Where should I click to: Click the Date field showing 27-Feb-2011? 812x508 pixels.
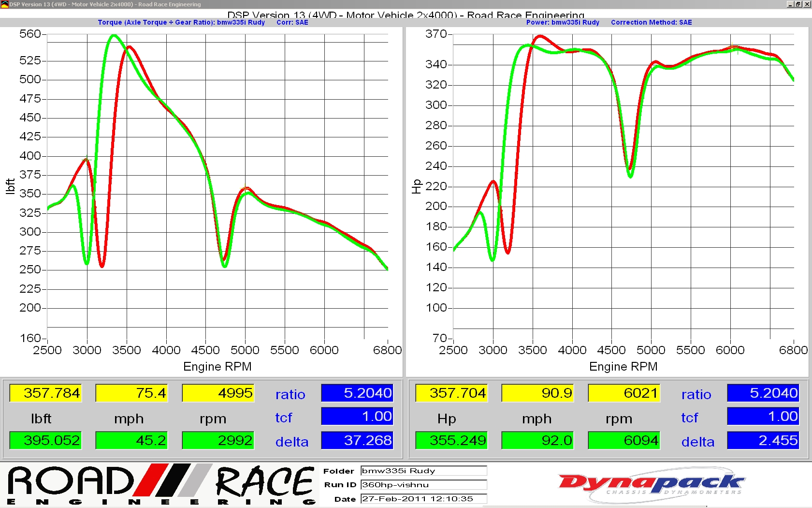(x=423, y=499)
